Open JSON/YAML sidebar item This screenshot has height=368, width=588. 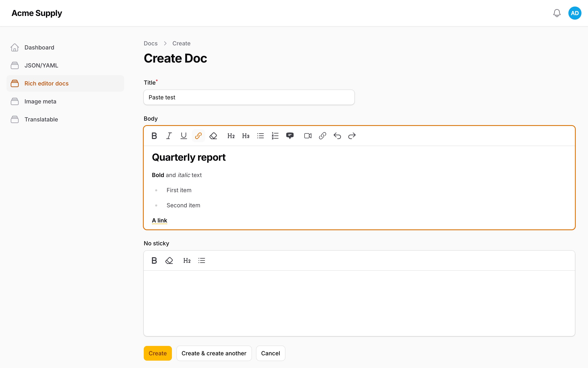tap(65, 65)
